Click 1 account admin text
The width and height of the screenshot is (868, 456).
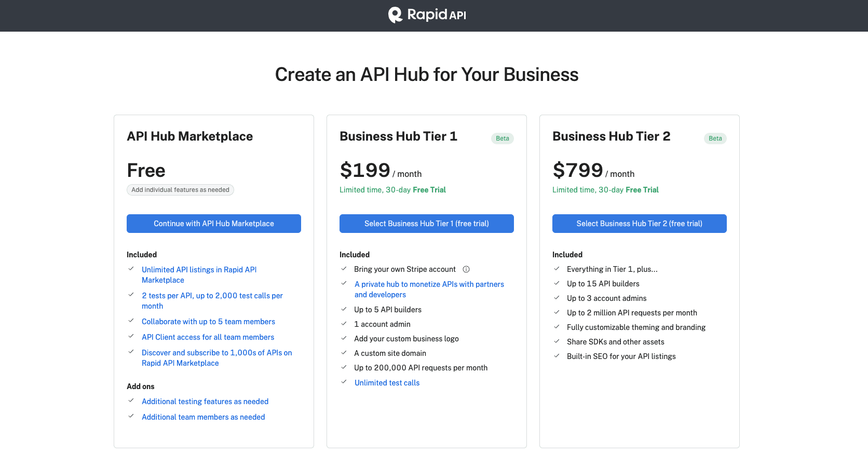coord(382,324)
